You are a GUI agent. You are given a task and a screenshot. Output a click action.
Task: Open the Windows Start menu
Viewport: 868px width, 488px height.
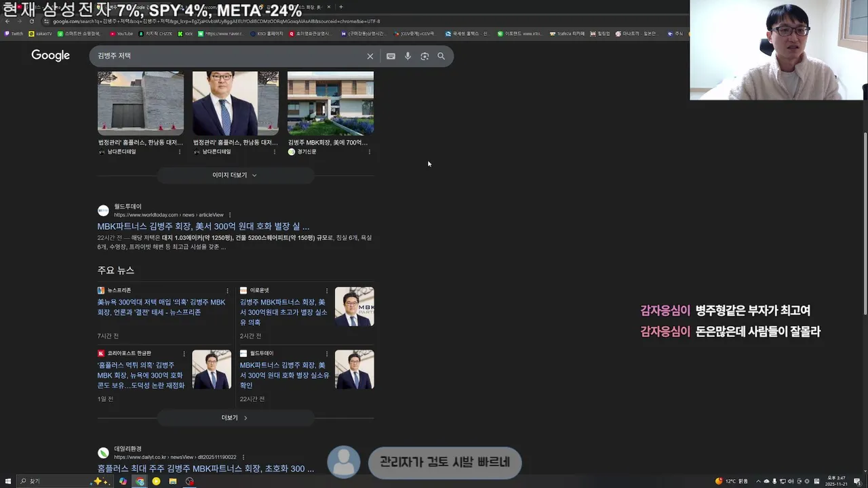tap(8, 481)
